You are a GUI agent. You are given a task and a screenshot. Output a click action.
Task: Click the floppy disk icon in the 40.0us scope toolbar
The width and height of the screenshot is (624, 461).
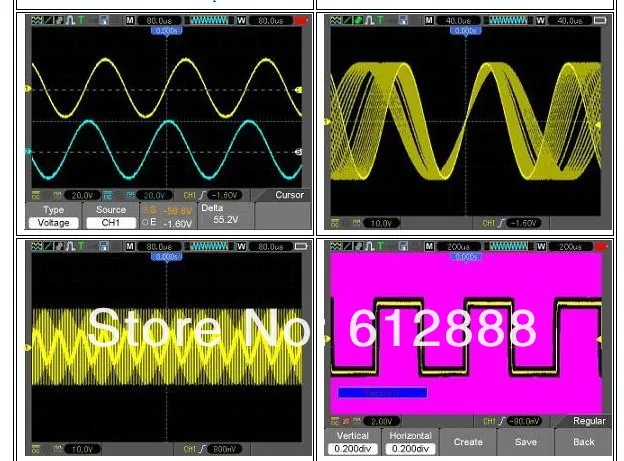(403, 20)
